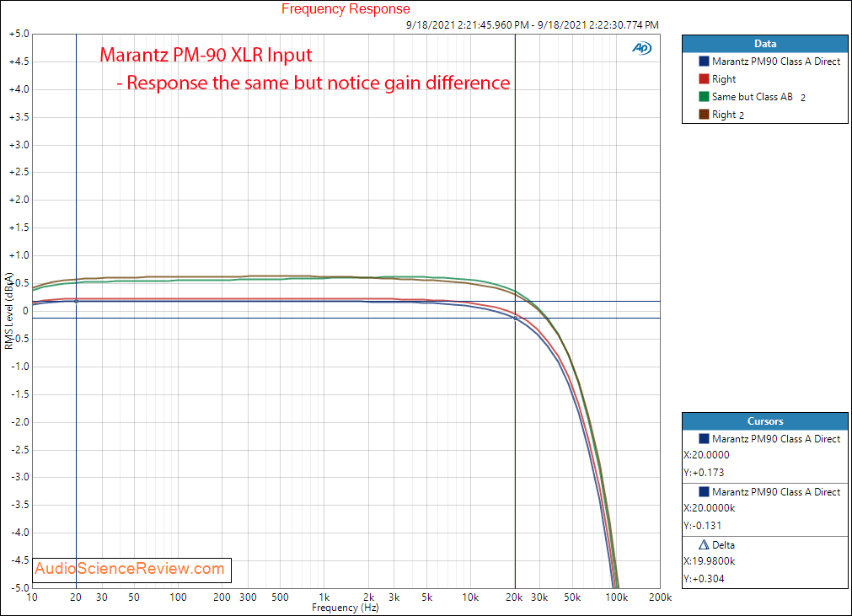
Task: Click the RMS Level (dBrA) axis label
Action: (x=8, y=311)
